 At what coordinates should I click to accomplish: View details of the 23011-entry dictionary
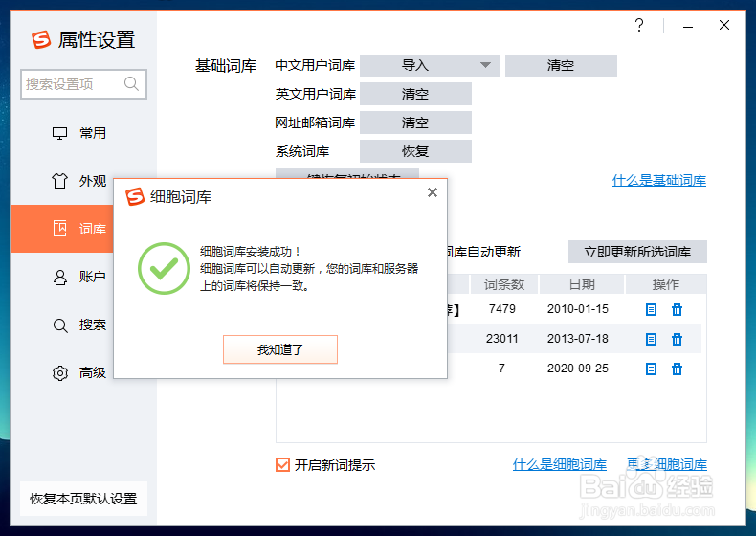651,340
